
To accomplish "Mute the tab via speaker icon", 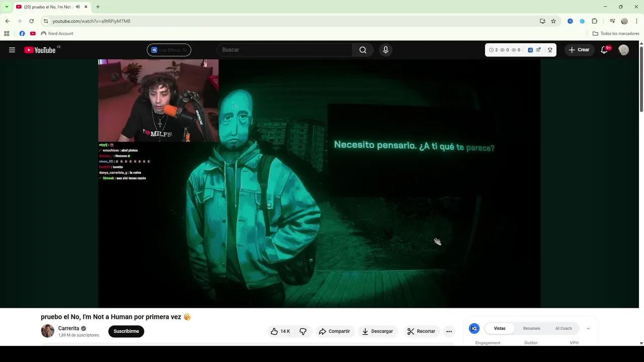I will [77, 7].
